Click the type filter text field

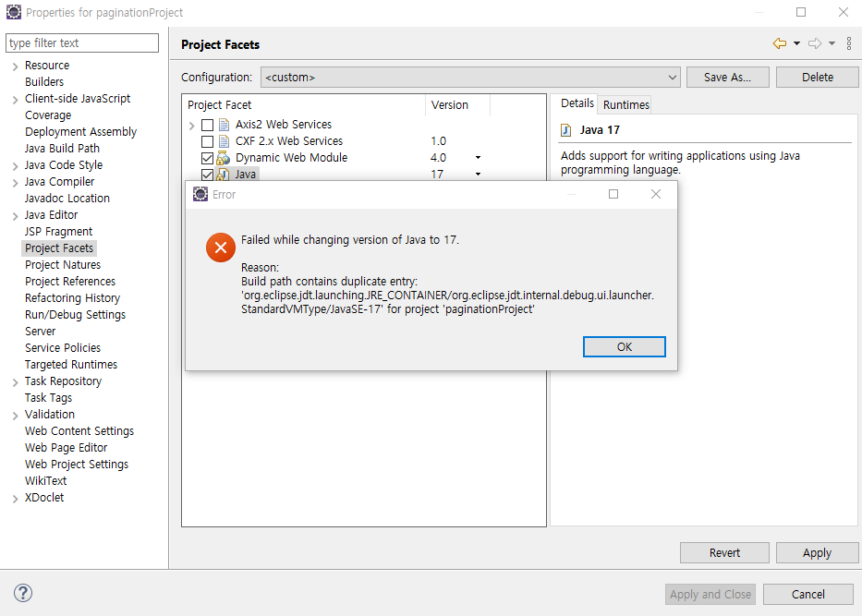point(82,42)
